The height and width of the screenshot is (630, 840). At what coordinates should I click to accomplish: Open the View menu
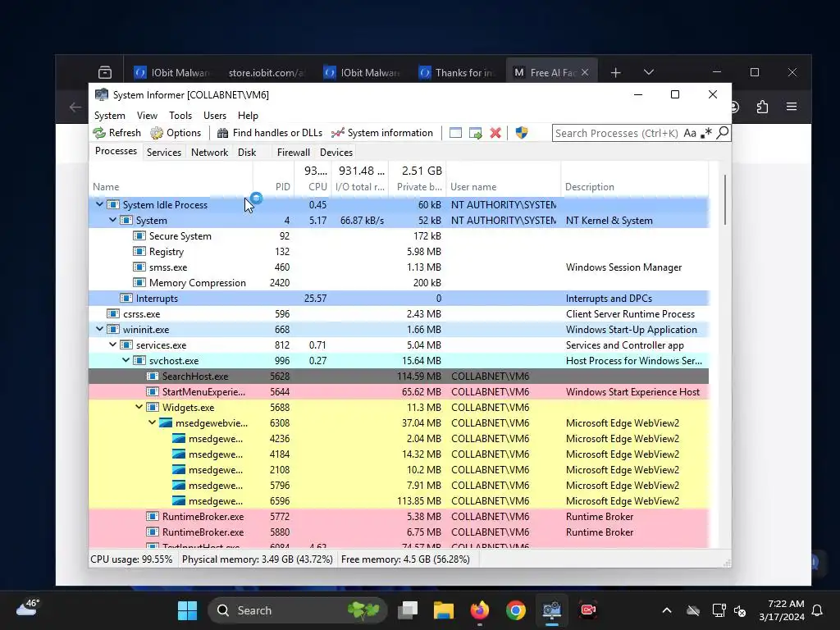(x=147, y=116)
